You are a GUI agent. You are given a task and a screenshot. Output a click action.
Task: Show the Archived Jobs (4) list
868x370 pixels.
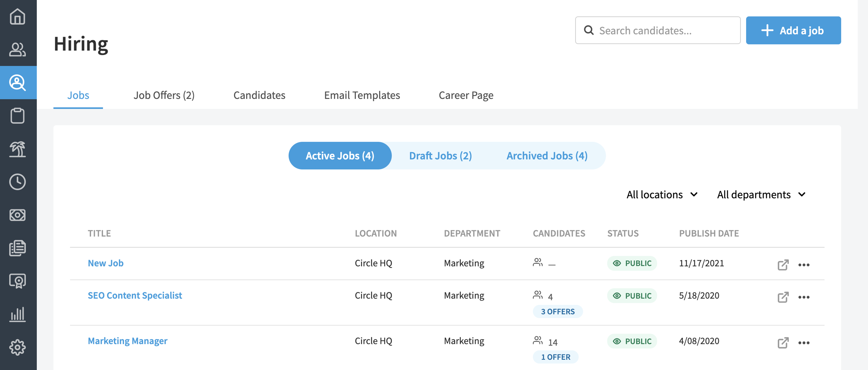click(547, 156)
